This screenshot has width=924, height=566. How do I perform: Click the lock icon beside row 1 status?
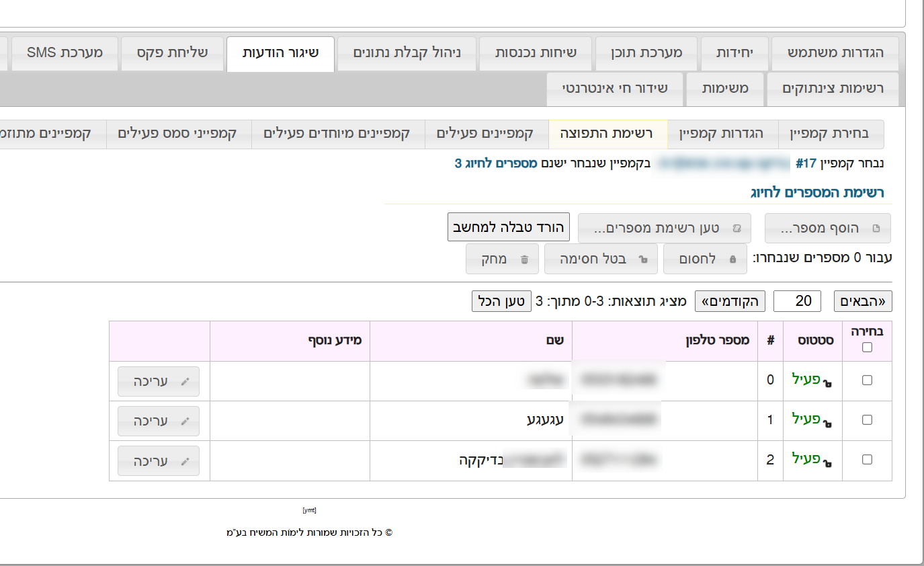[828, 423]
